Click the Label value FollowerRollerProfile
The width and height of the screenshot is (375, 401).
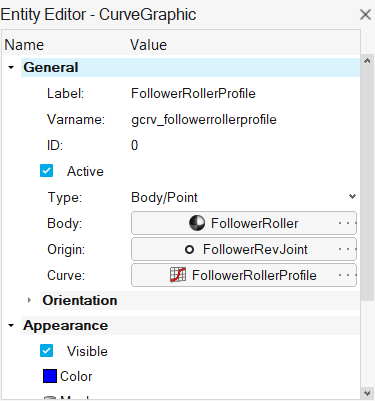point(193,93)
